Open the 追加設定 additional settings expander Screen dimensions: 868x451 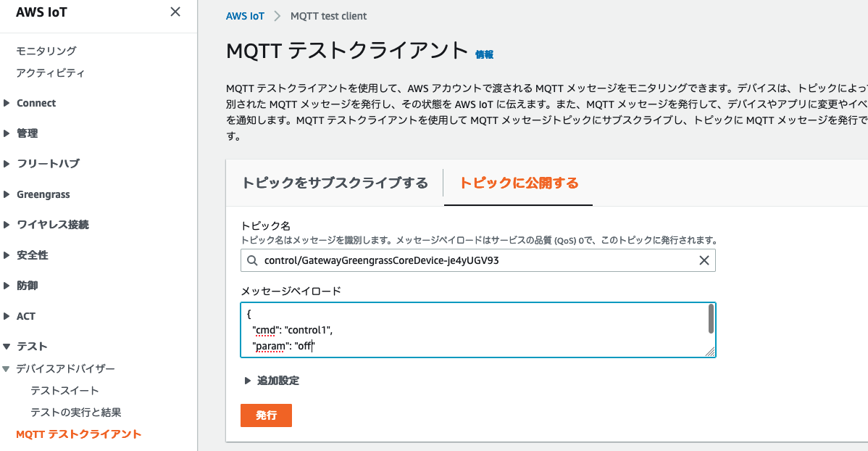point(277,378)
